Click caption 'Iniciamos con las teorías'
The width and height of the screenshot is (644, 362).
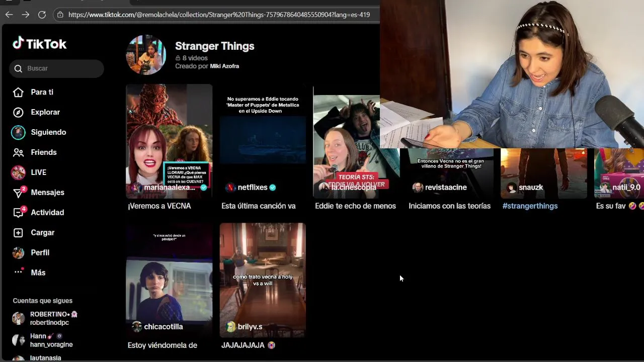coord(449,206)
